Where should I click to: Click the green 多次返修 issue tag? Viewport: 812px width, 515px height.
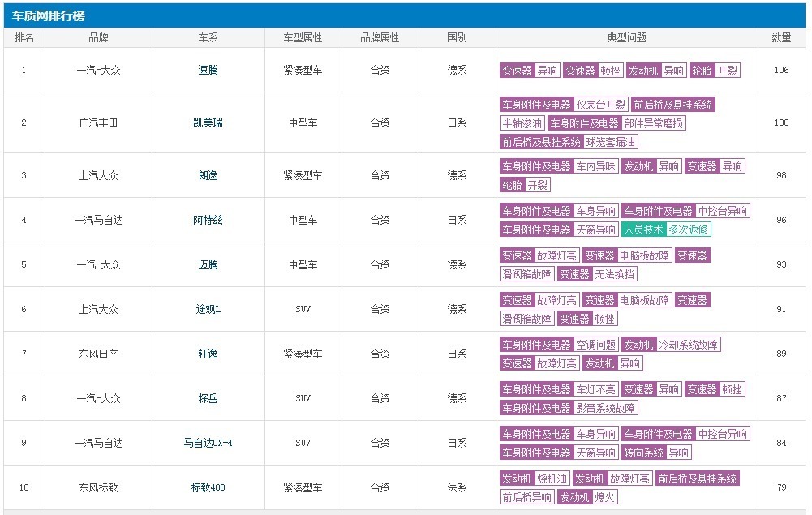pyautogui.click(x=689, y=230)
